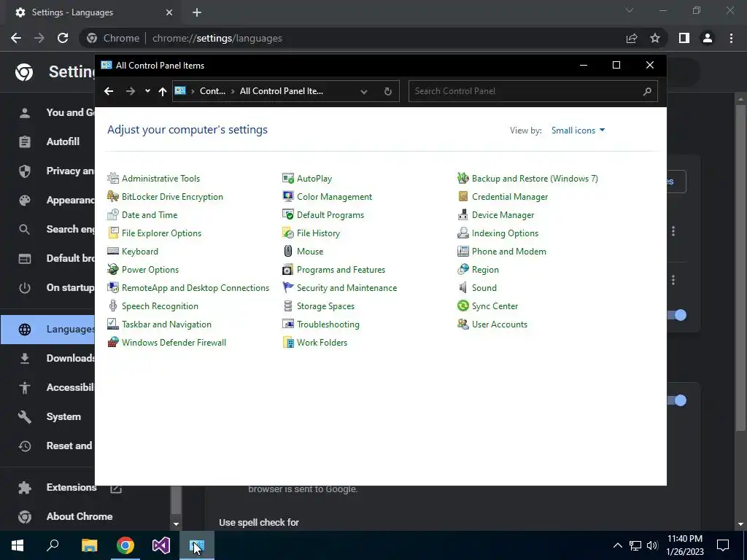This screenshot has width=747, height=560.
Task: Open a new Chrome tab
Action: [197, 12]
